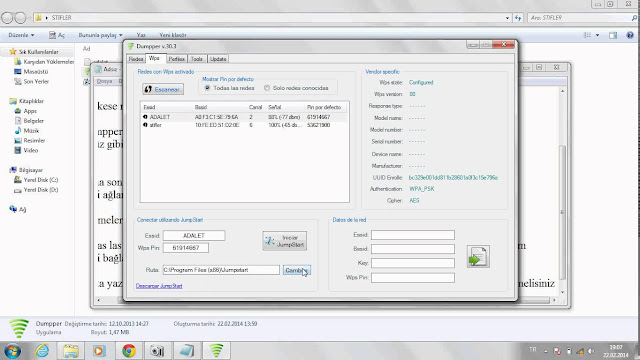The height and width of the screenshot is (360, 640).
Task: Click the UUID Enrollee value text
Action: pos(453,178)
